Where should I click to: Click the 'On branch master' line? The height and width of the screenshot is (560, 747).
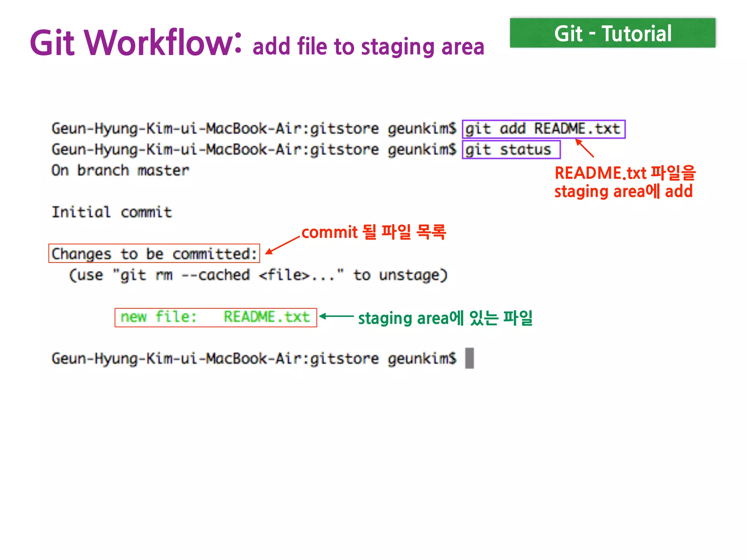pyautogui.click(x=120, y=171)
